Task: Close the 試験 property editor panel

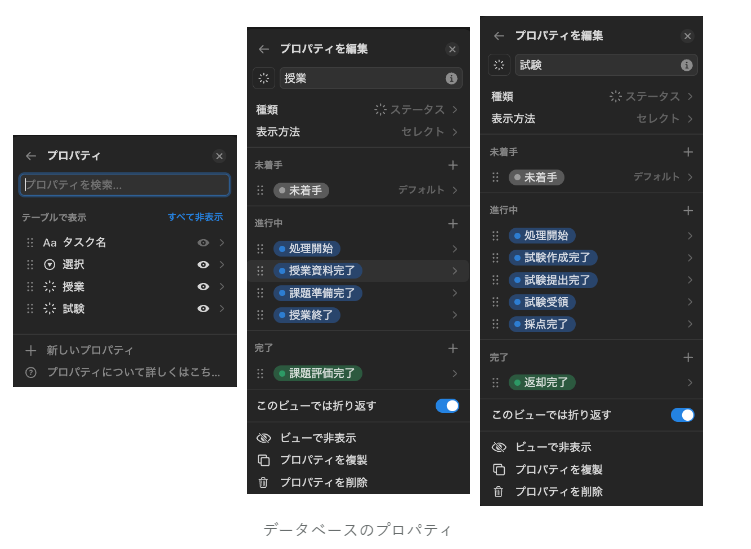Action: point(687,36)
